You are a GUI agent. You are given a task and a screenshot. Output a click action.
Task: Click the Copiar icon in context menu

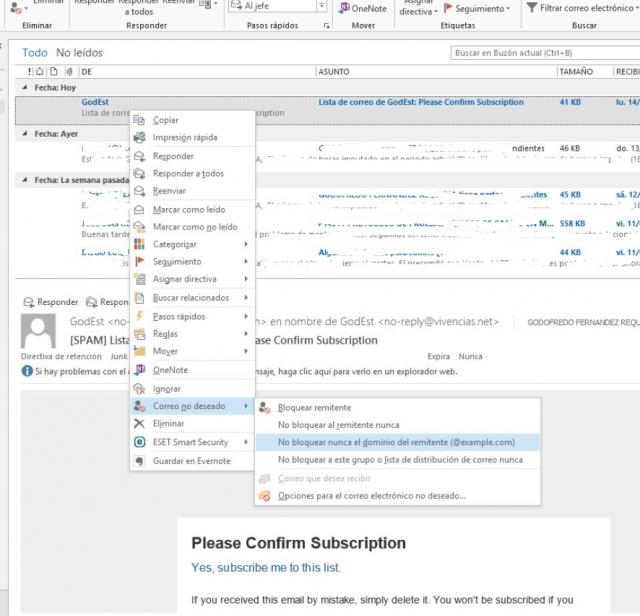139,120
